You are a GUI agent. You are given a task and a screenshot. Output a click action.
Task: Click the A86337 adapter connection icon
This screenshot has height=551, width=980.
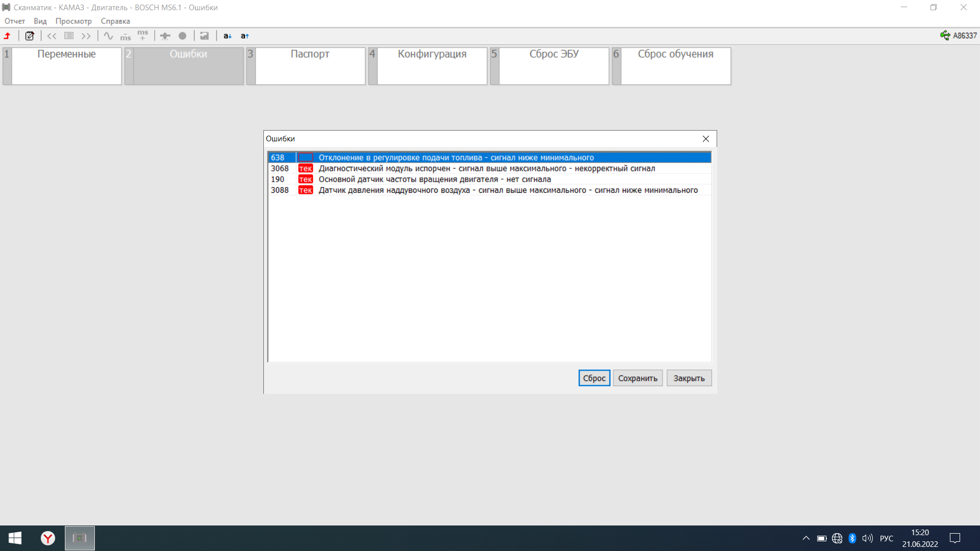[945, 35]
